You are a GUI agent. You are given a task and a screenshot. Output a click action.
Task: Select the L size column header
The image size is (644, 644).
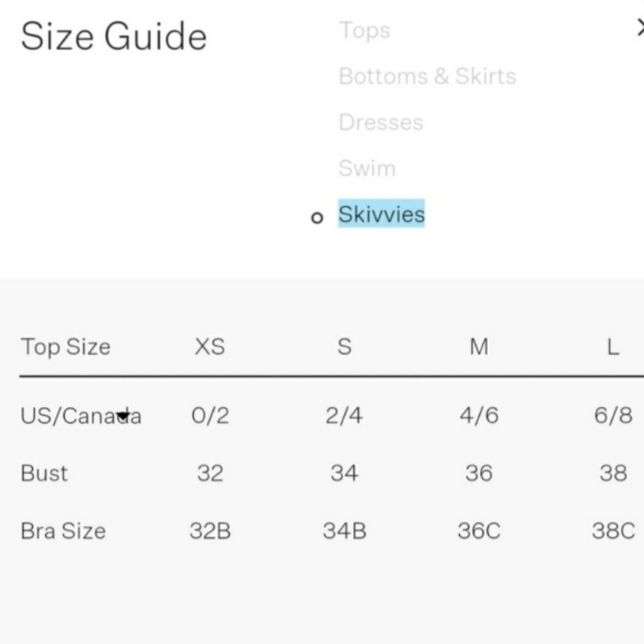tap(612, 347)
